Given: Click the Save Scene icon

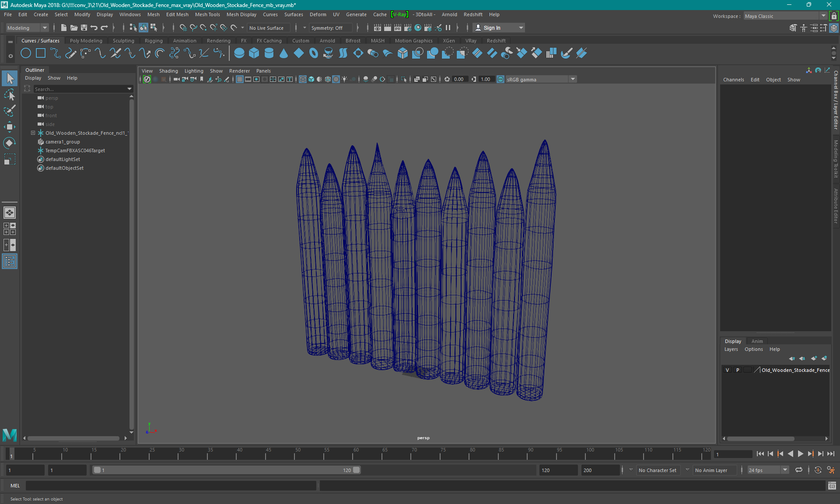Looking at the screenshot, I should point(84,28).
